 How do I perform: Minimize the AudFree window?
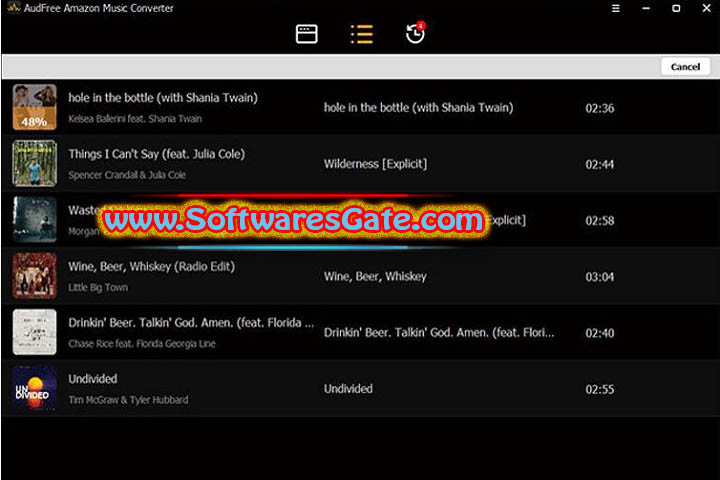click(646, 8)
